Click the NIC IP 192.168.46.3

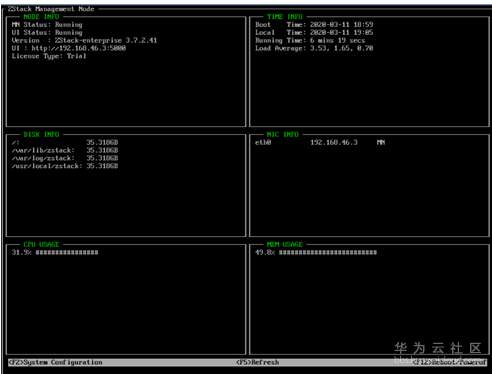point(334,142)
